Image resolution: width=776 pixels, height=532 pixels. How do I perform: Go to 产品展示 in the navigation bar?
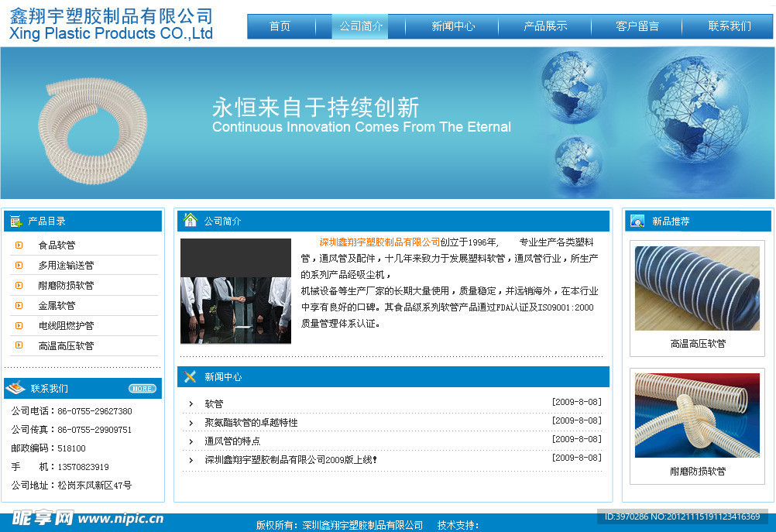tap(545, 26)
